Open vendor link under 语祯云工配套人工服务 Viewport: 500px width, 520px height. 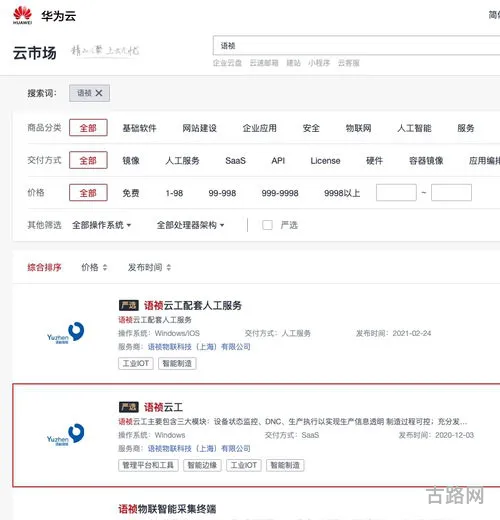point(199,347)
